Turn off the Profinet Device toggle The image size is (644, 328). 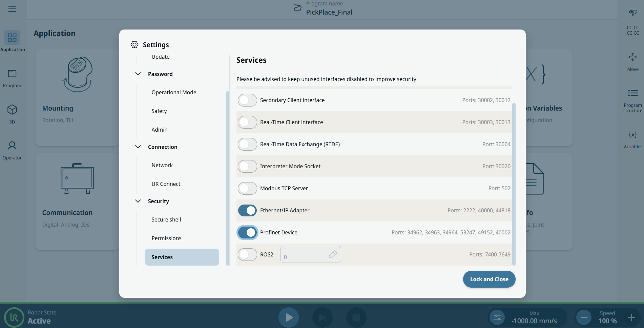pos(247,233)
